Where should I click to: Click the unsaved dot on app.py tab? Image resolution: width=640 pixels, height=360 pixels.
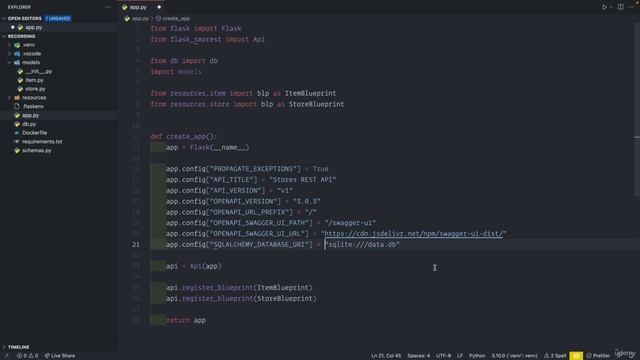[x=159, y=7]
